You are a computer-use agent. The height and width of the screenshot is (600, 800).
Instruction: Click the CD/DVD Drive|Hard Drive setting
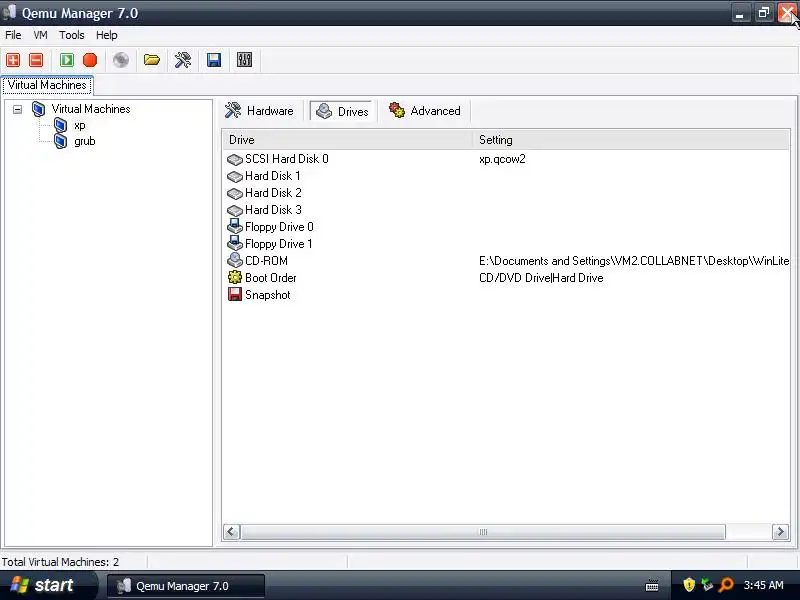(x=541, y=278)
